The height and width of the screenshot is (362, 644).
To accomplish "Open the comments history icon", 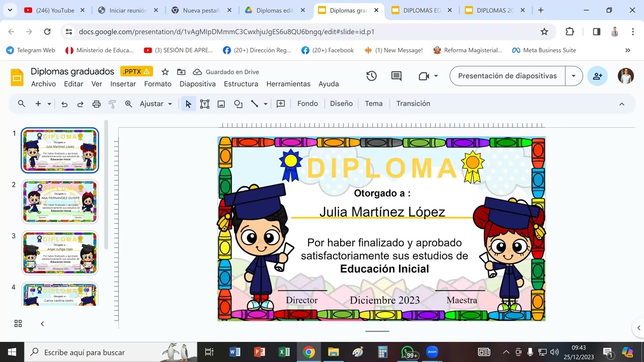I will pyautogui.click(x=396, y=76).
